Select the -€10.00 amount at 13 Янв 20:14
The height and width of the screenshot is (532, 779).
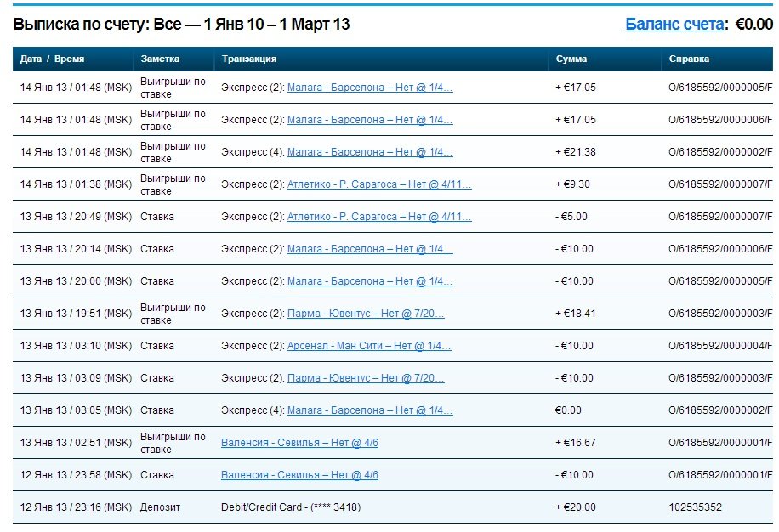(x=574, y=249)
